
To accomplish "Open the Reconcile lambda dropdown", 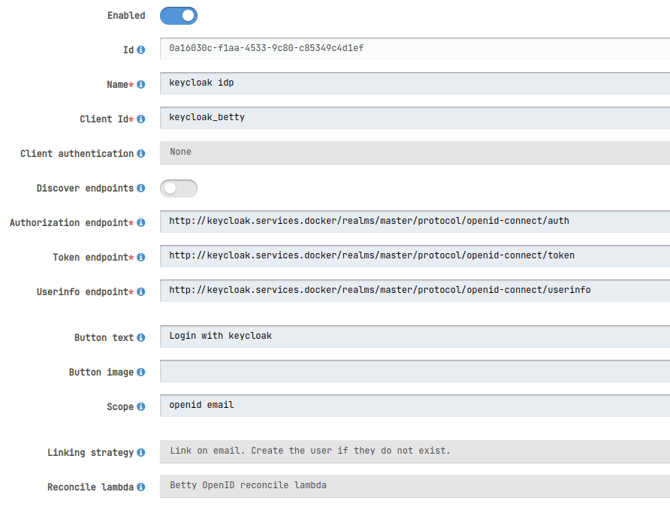I will click(x=415, y=486).
